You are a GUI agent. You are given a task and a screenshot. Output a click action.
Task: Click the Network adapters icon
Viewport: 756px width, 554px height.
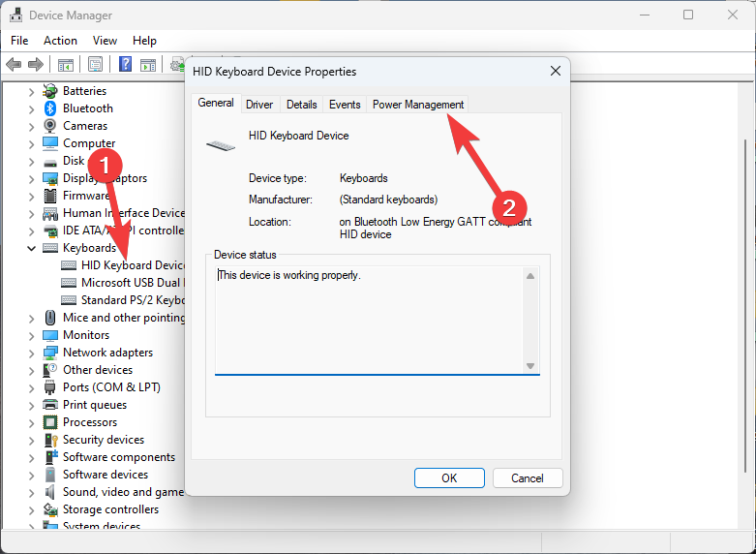coord(50,353)
